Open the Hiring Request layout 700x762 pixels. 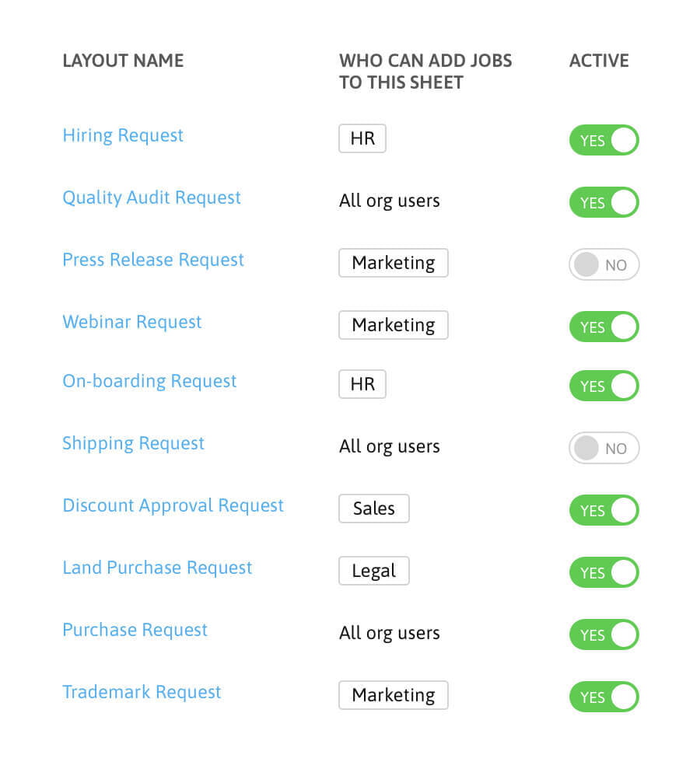pos(123,136)
